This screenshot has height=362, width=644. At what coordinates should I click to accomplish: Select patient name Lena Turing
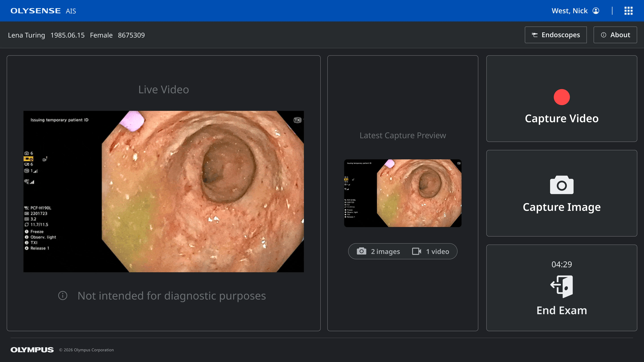coord(26,35)
